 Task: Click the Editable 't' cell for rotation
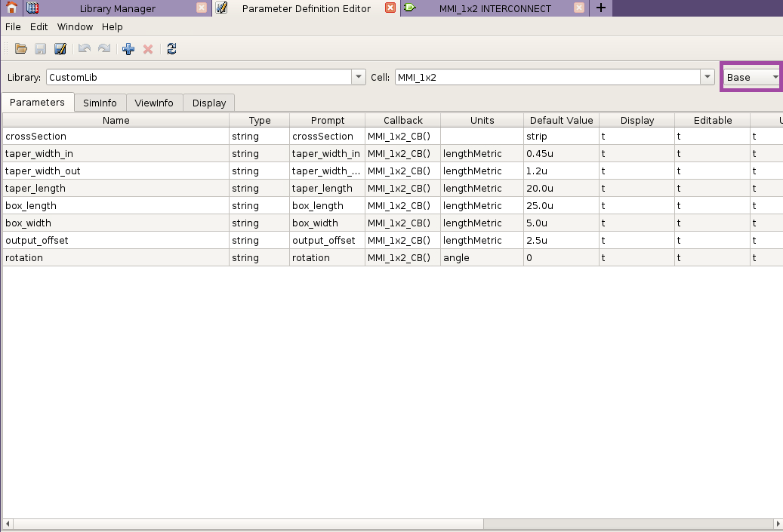point(713,257)
